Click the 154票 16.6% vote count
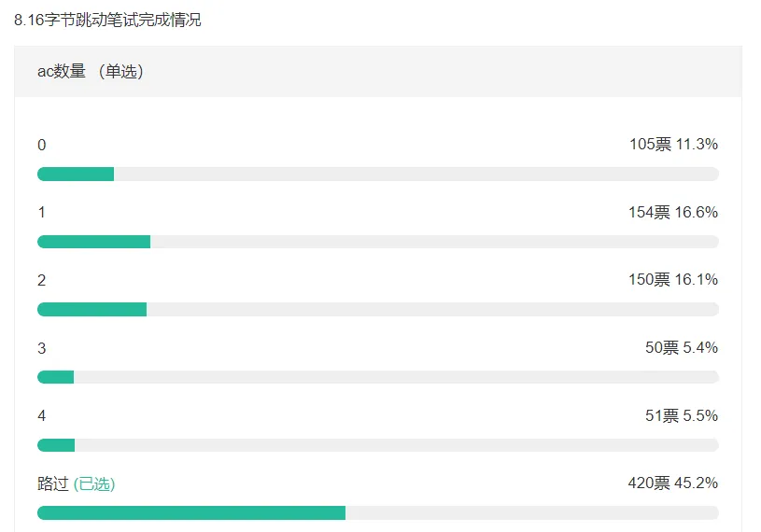761x532 pixels. (673, 212)
